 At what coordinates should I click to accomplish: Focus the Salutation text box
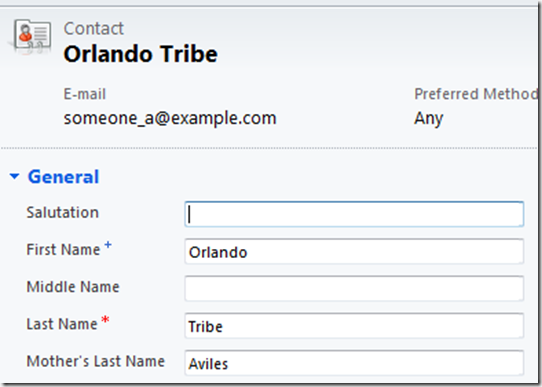354,214
